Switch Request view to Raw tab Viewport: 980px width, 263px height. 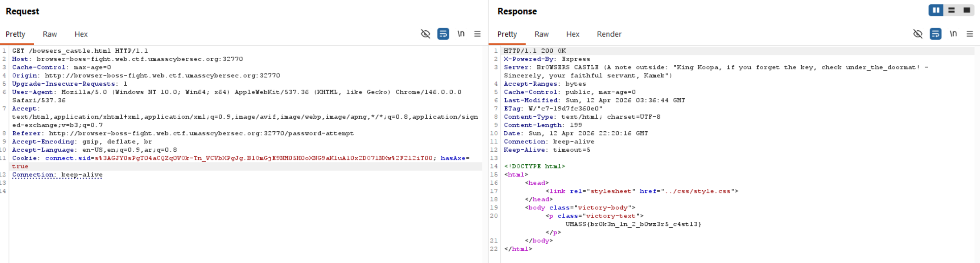pyautogui.click(x=50, y=34)
